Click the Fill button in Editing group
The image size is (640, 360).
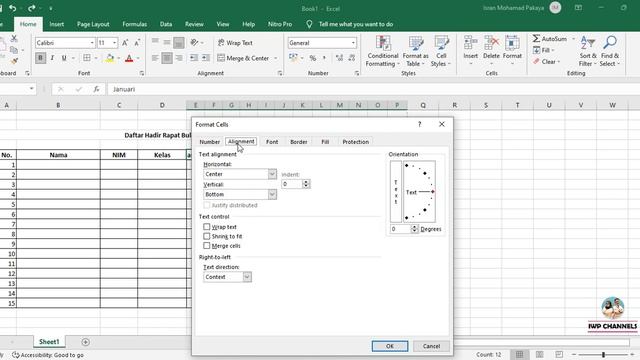543,50
